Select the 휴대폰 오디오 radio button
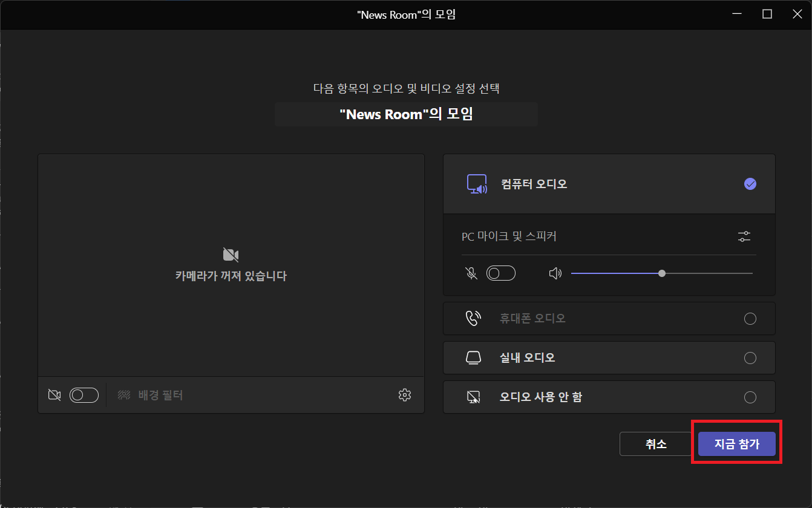 [x=750, y=319]
